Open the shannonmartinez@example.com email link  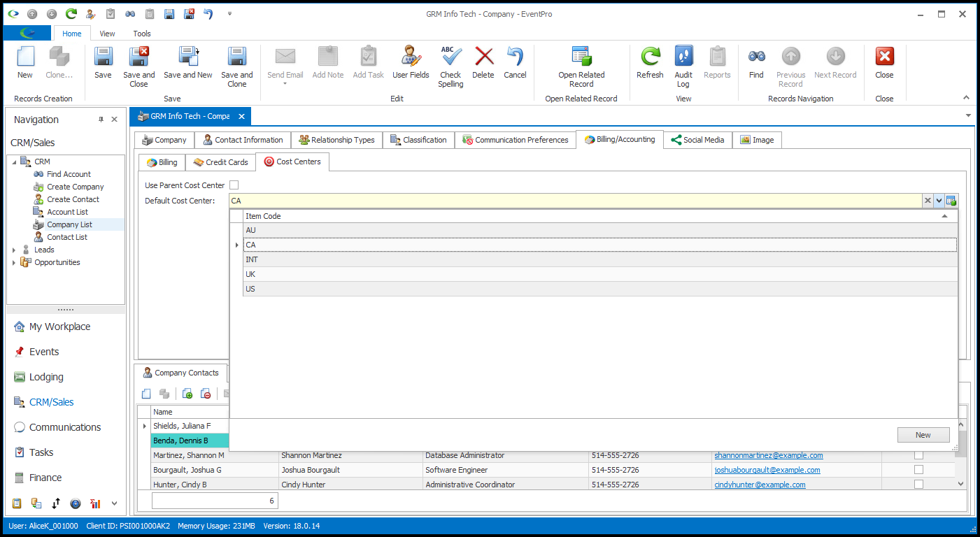coord(768,455)
